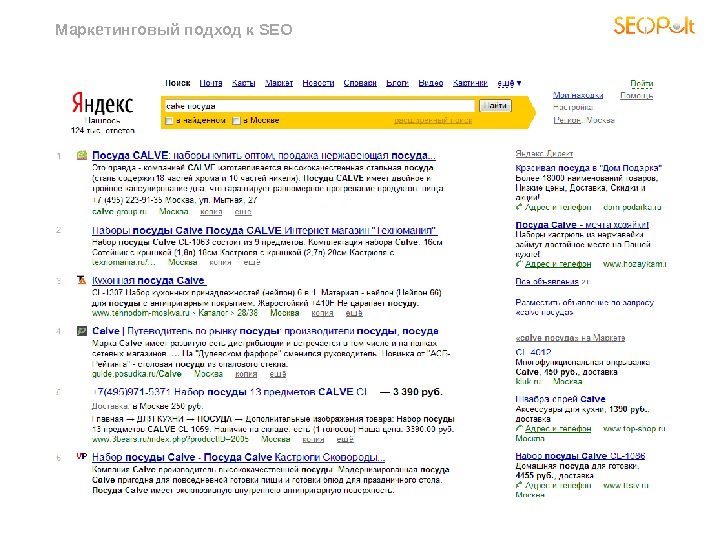Click address icon in Посуда Calve мечта хозяйки ad
This screenshot has width=720, height=540.
[x=519, y=264]
